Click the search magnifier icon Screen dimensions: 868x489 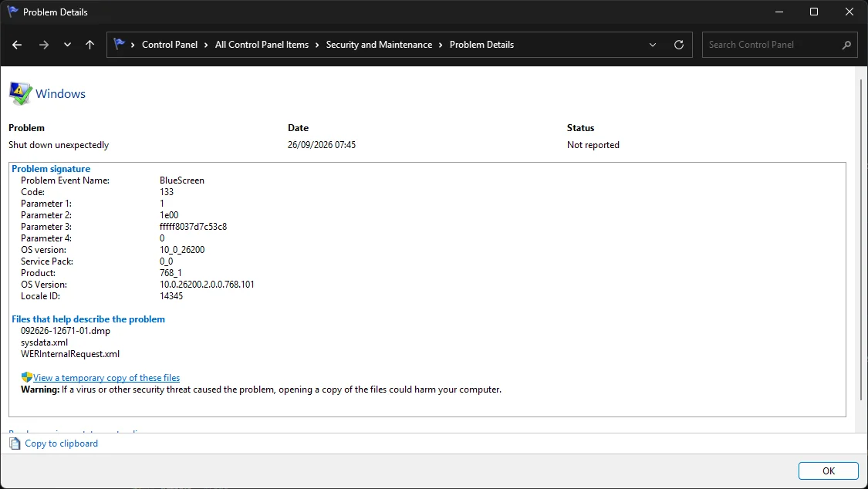click(846, 45)
